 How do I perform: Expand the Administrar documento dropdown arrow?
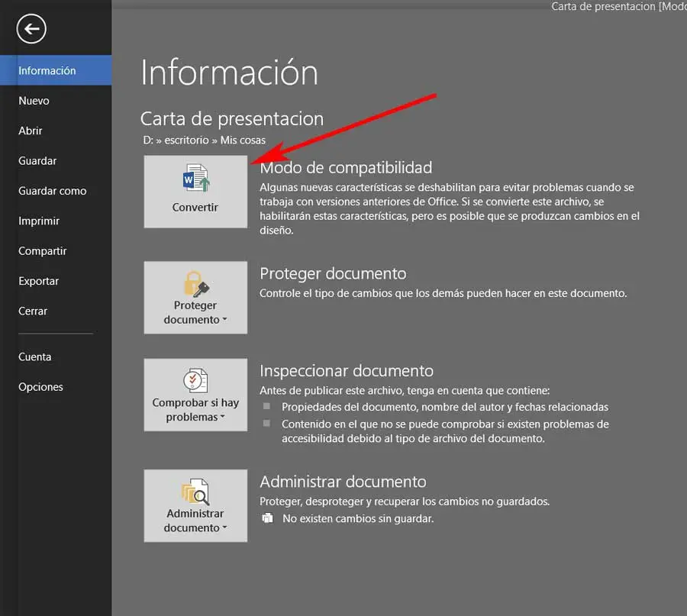pos(224,527)
